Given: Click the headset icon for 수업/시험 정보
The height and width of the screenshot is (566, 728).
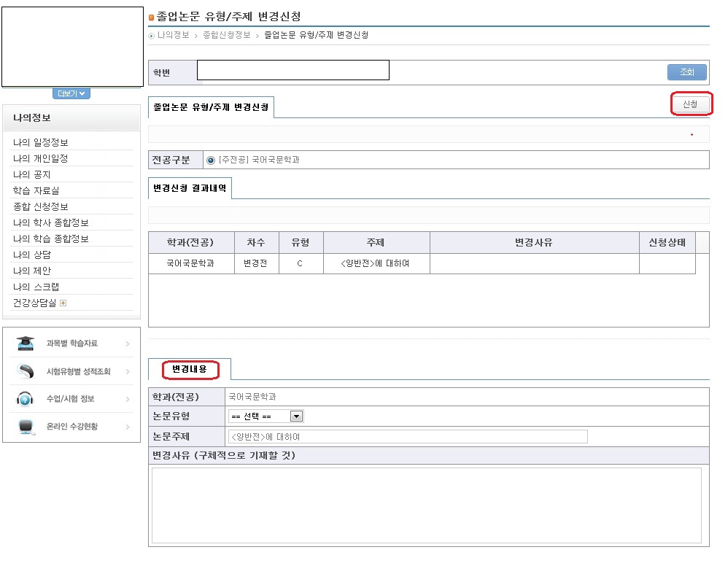Looking at the screenshot, I should click(x=26, y=399).
